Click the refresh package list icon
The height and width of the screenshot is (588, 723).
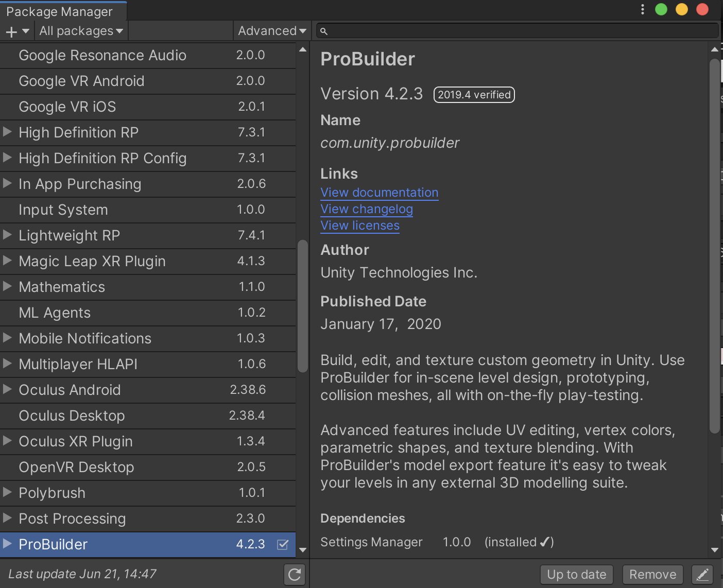pyautogui.click(x=295, y=575)
